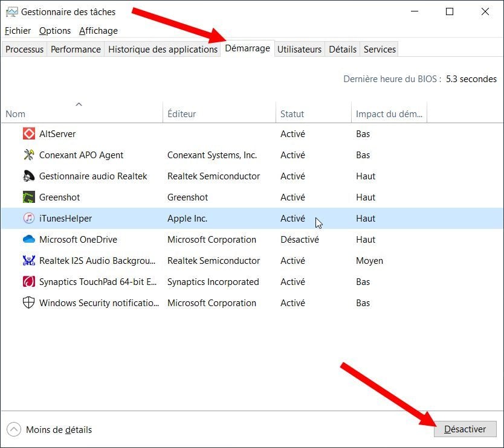Select the Démarrage tab
The height and width of the screenshot is (448, 504).
[248, 48]
